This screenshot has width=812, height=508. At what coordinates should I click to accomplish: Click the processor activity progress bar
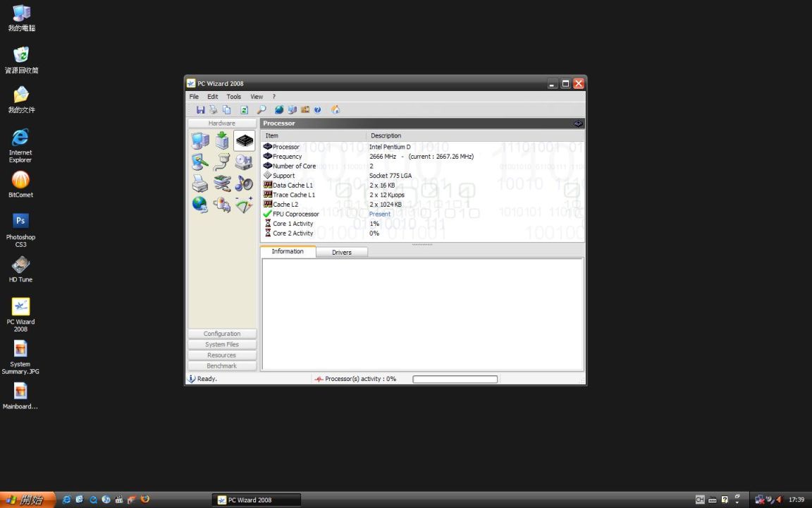pos(455,380)
